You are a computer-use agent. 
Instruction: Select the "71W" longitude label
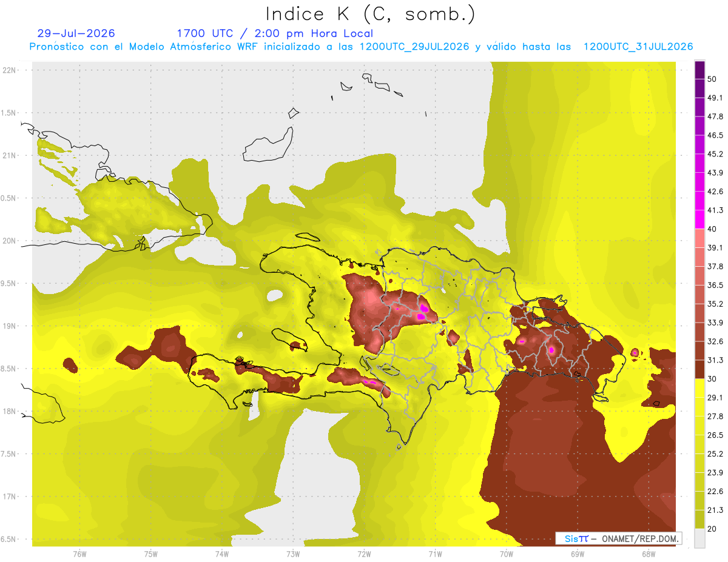pos(434,553)
